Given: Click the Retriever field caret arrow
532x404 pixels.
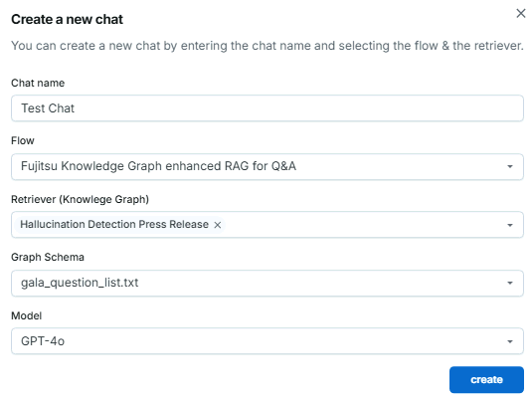Looking at the screenshot, I should coord(509,225).
